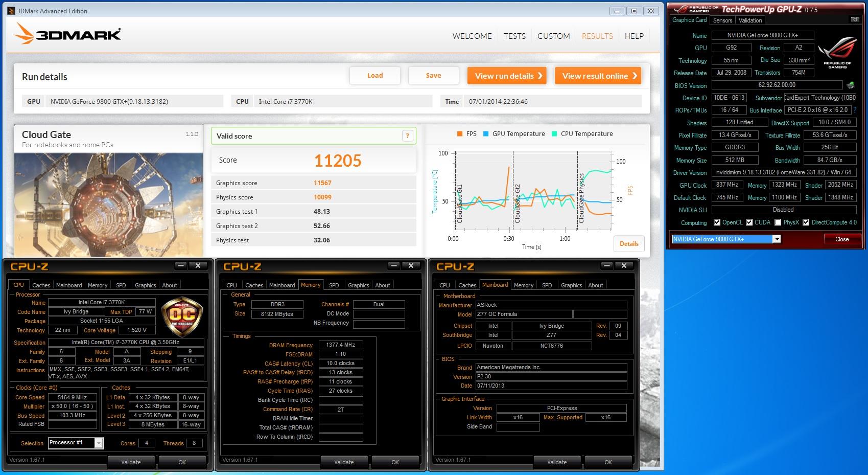This screenshot has height=475, width=868.
Task: Open the GPU selection dropdown in GPU-Z
Action: [777, 239]
